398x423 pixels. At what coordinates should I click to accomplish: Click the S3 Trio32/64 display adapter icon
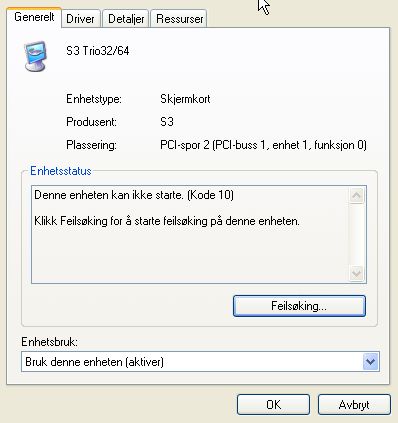[x=35, y=56]
